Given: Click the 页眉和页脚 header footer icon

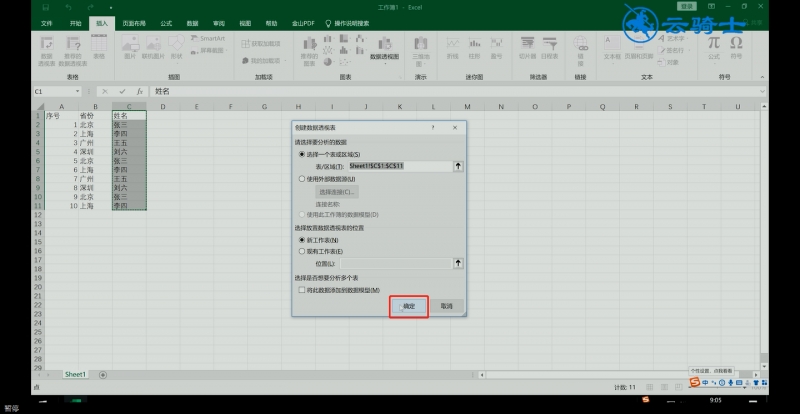Looking at the screenshot, I should tap(639, 47).
